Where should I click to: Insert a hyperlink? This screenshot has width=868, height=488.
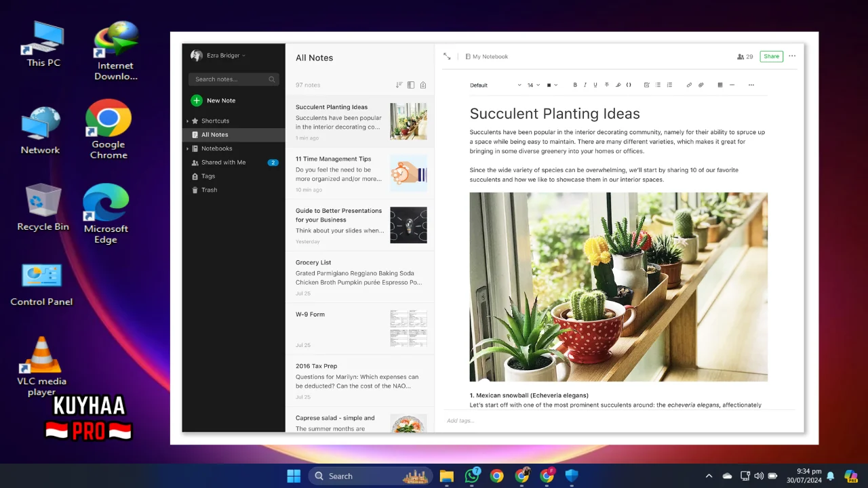click(x=689, y=85)
